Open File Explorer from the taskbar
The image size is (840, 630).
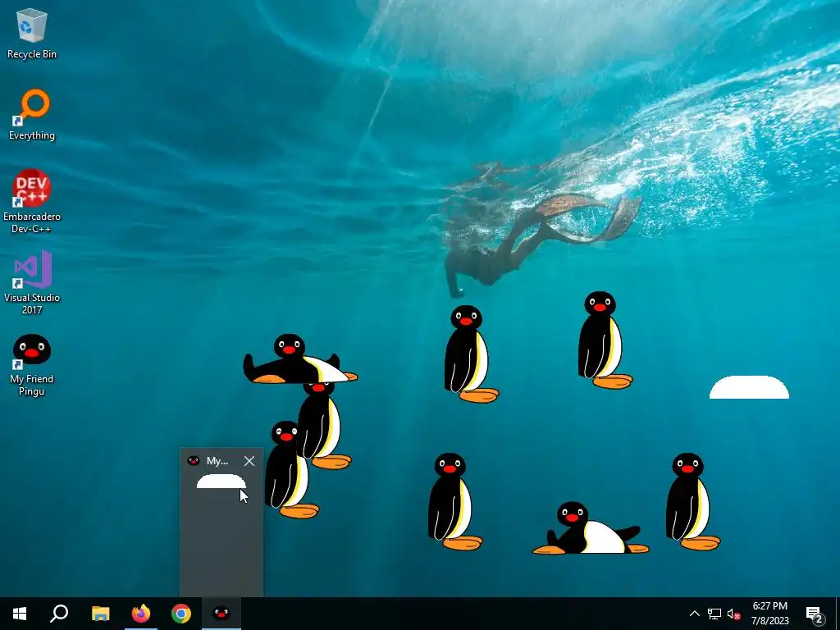click(100, 614)
